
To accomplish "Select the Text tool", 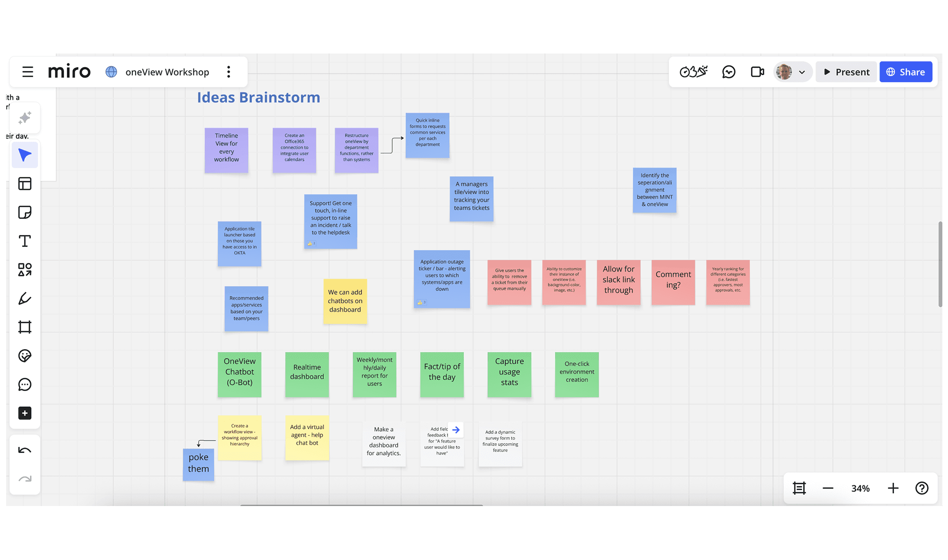I will (25, 241).
